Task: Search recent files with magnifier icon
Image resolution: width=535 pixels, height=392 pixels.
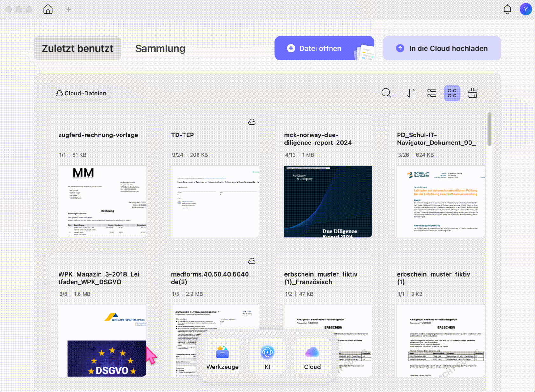Action: coord(386,93)
